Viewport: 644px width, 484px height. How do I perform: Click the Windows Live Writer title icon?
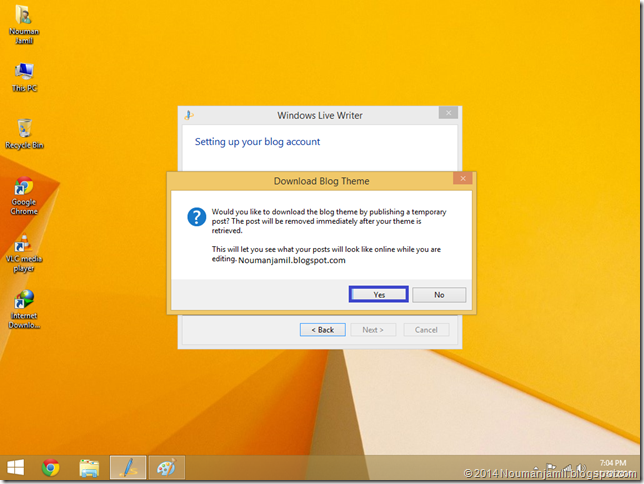pos(189,115)
